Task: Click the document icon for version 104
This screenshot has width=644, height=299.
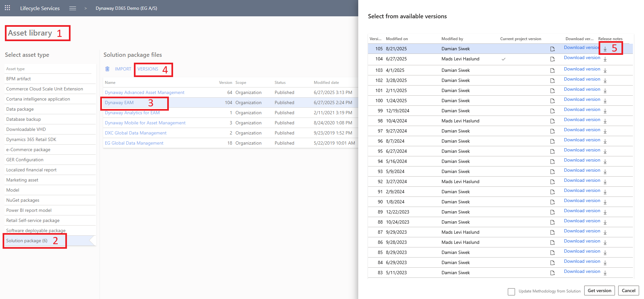Action: coord(552,59)
